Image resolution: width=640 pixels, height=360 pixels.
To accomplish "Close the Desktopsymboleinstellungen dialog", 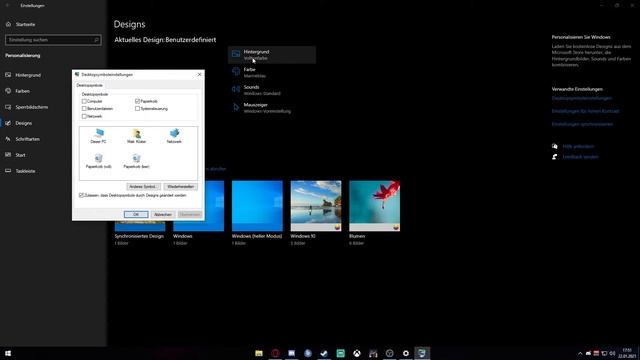I will pyautogui.click(x=200, y=75).
